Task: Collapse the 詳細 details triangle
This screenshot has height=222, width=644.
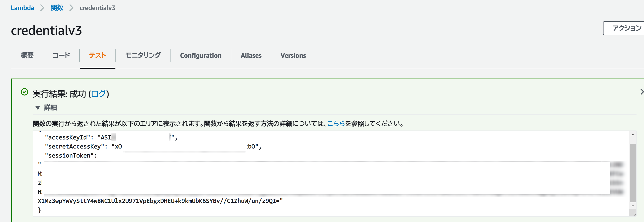Action: (x=38, y=108)
